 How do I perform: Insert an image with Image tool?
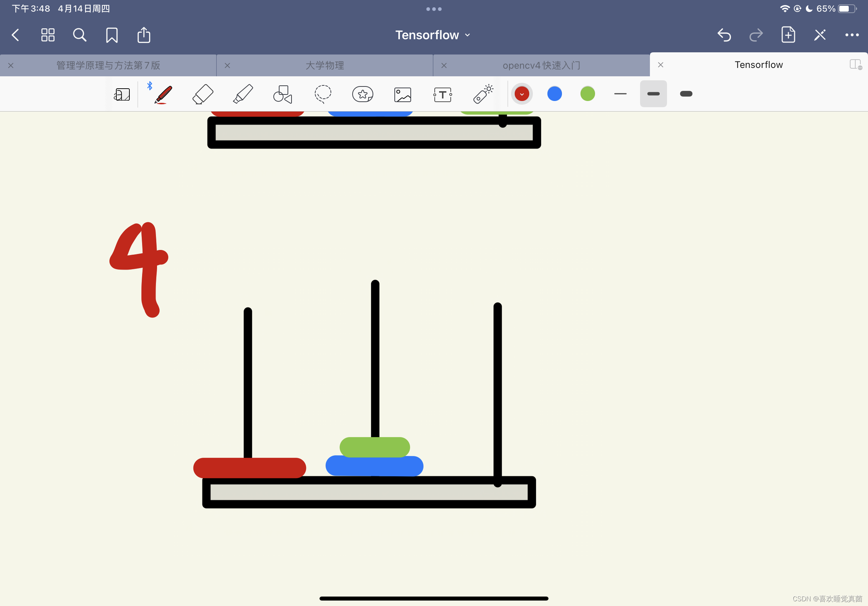pyautogui.click(x=402, y=94)
